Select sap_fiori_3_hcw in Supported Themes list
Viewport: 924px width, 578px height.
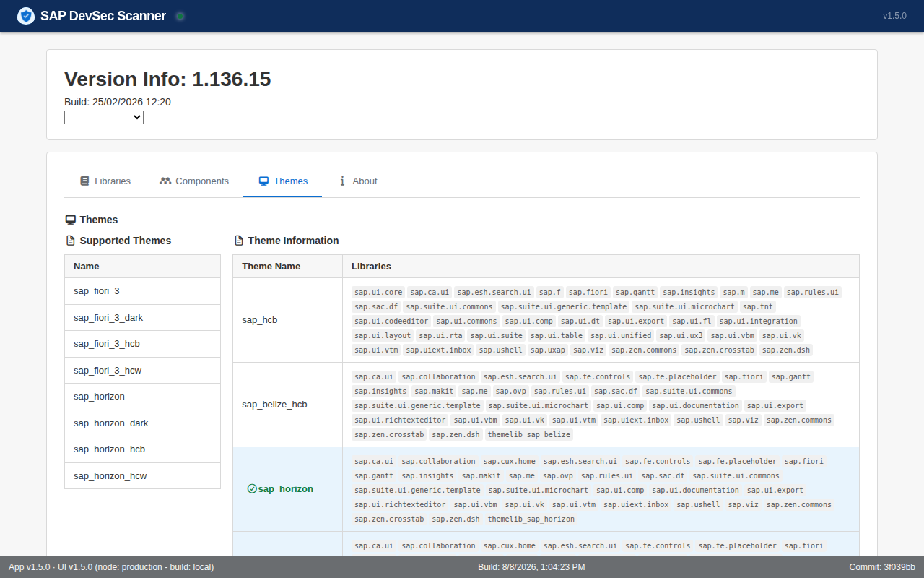[x=142, y=371]
